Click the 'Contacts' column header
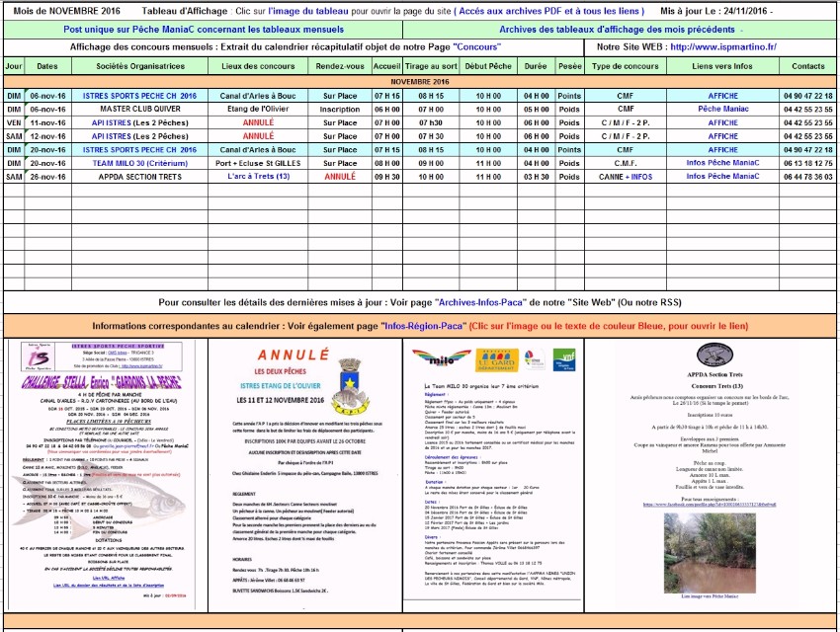This screenshot has height=632, width=840. (807, 66)
